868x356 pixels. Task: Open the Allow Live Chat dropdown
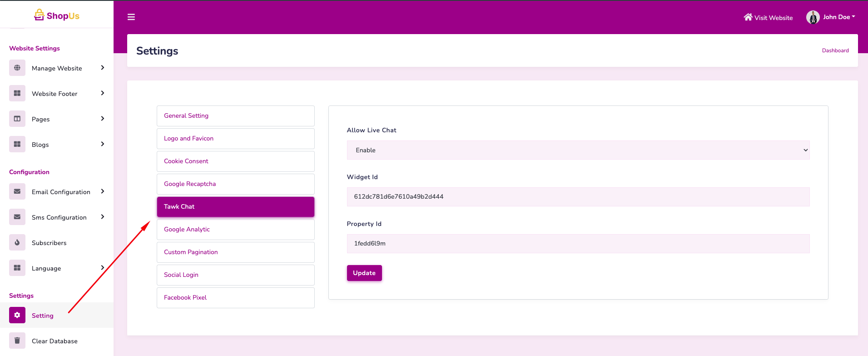click(578, 150)
